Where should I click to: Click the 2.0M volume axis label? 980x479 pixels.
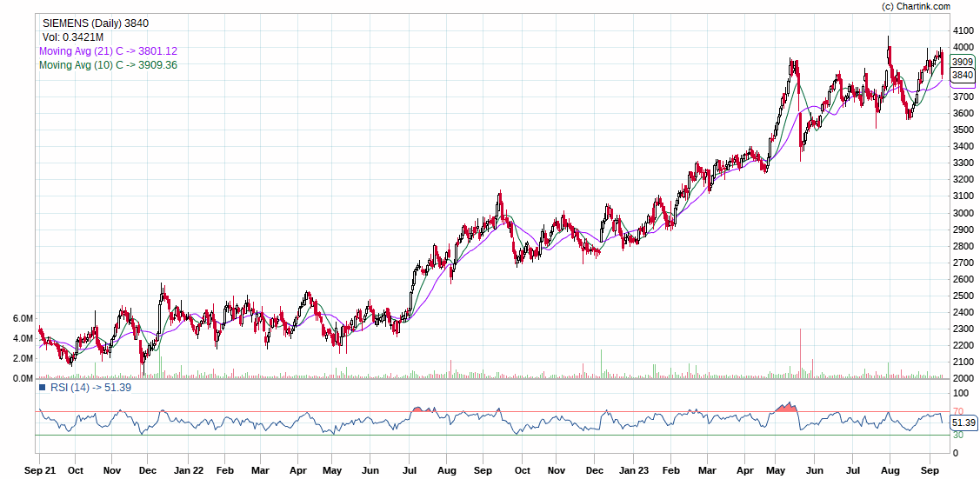click(23, 358)
